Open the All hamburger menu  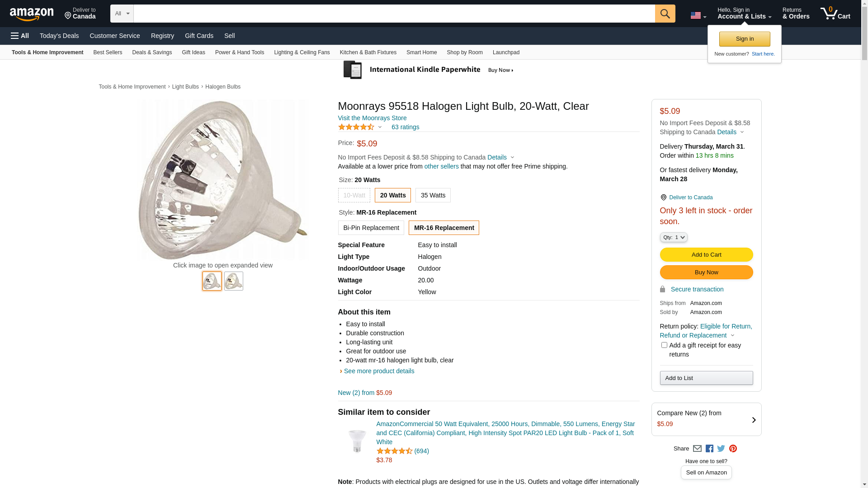coord(20,36)
